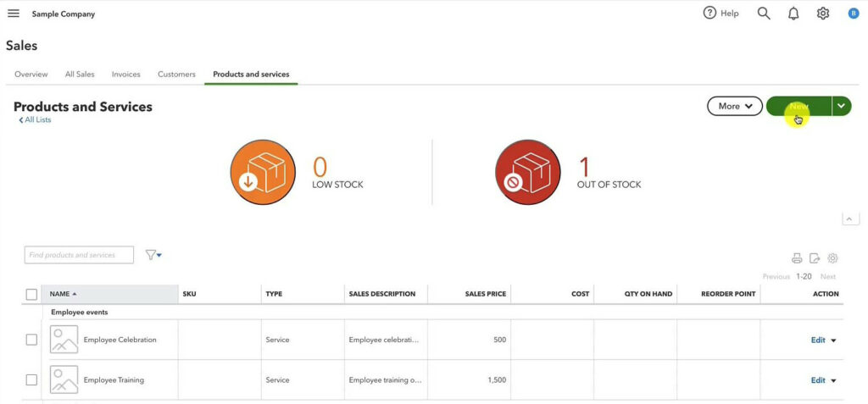The image size is (868, 404).
Task: Click Edit for Employee Celebration
Action: (x=818, y=340)
